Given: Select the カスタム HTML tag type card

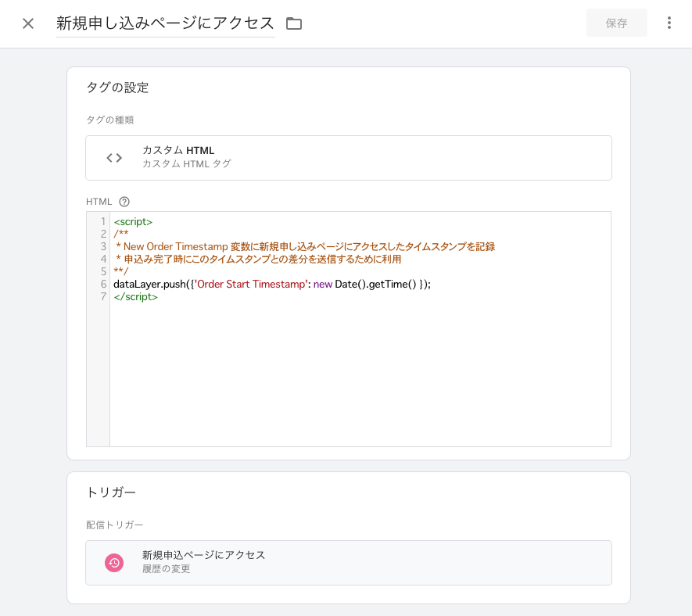Looking at the screenshot, I should 348,157.
